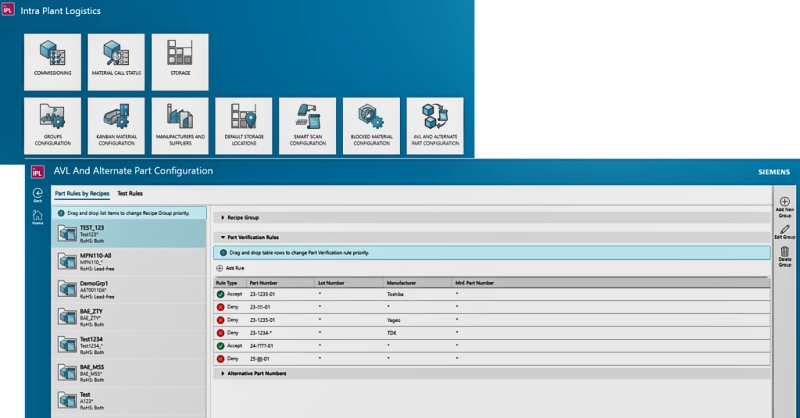Open Smart Scan Configuration tile
Image resolution: width=800 pixels, height=418 pixels.
307,125
